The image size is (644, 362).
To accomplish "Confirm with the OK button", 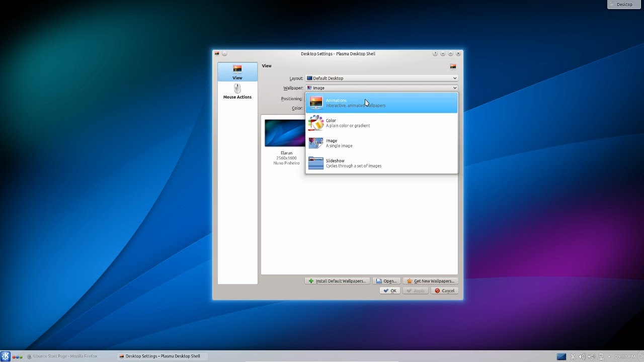I will [389, 291].
